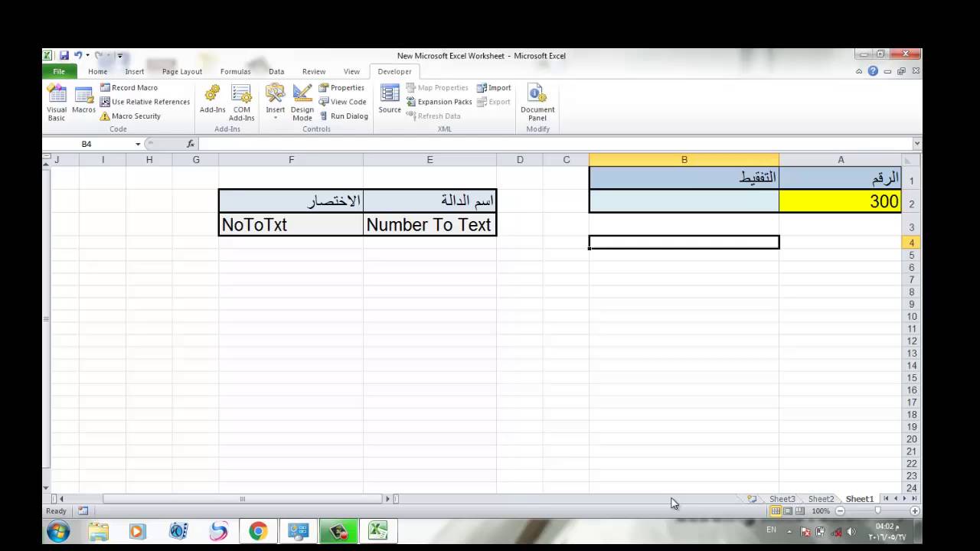Image resolution: width=980 pixels, height=551 pixels.
Task: Select cell containing NoToTxt
Action: pyautogui.click(x=291, y=224)
